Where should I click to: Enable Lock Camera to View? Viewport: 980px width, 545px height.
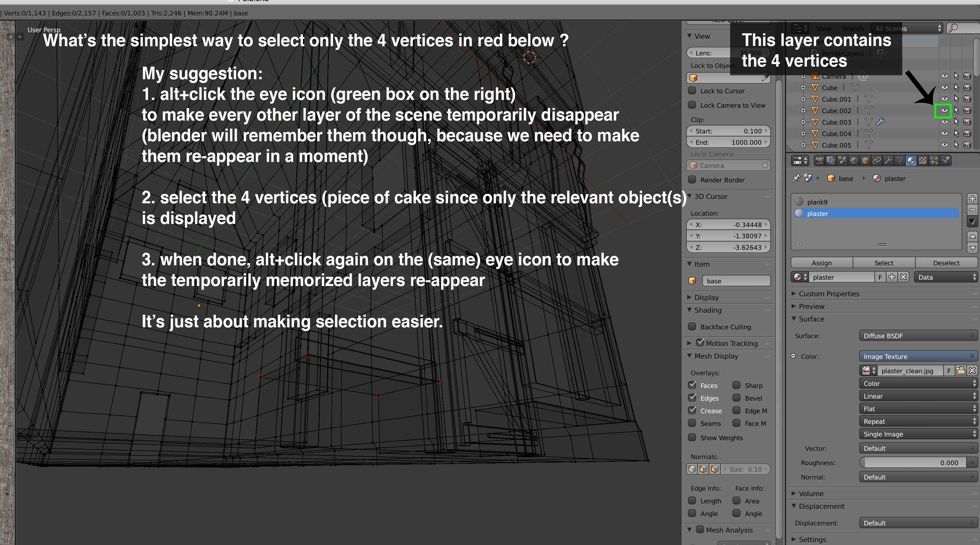(x=692, y=105)
